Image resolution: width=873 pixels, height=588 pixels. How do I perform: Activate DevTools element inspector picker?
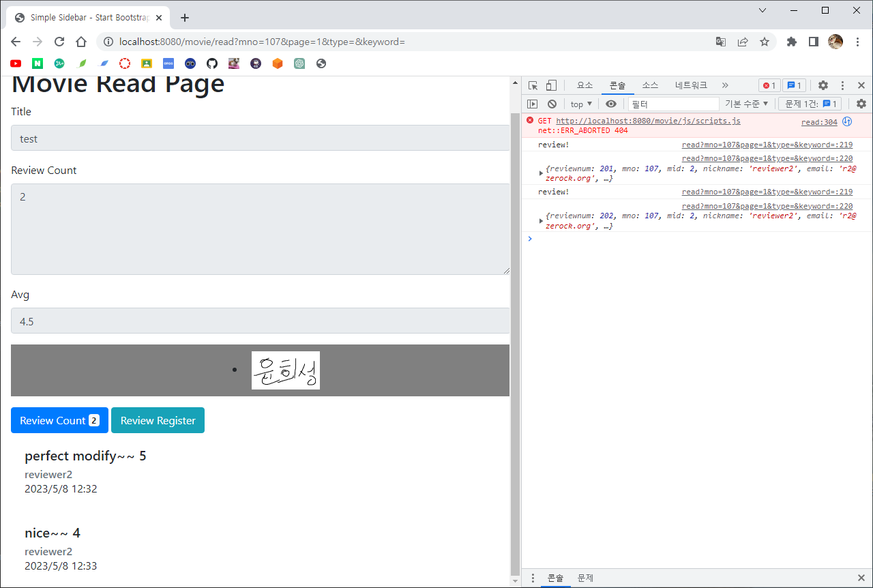[533, 85]
